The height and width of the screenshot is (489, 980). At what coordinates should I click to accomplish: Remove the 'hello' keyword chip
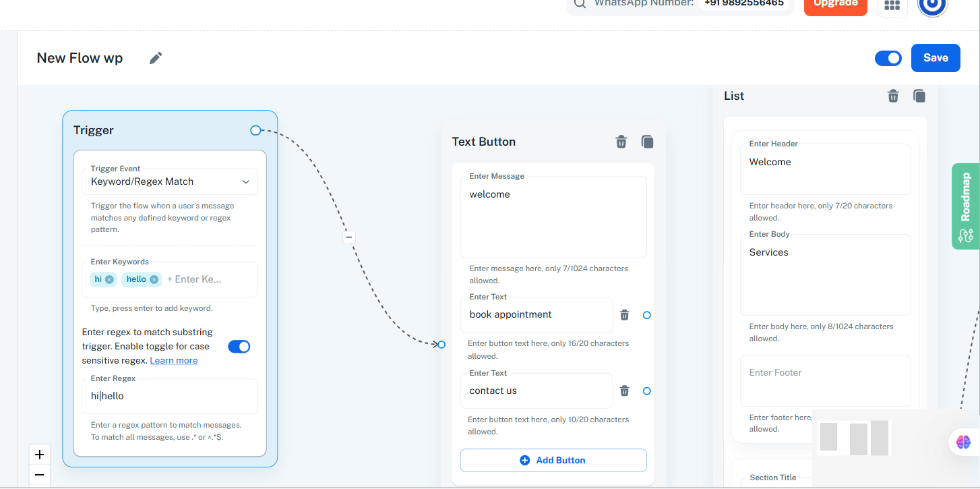tap(154, 279)
